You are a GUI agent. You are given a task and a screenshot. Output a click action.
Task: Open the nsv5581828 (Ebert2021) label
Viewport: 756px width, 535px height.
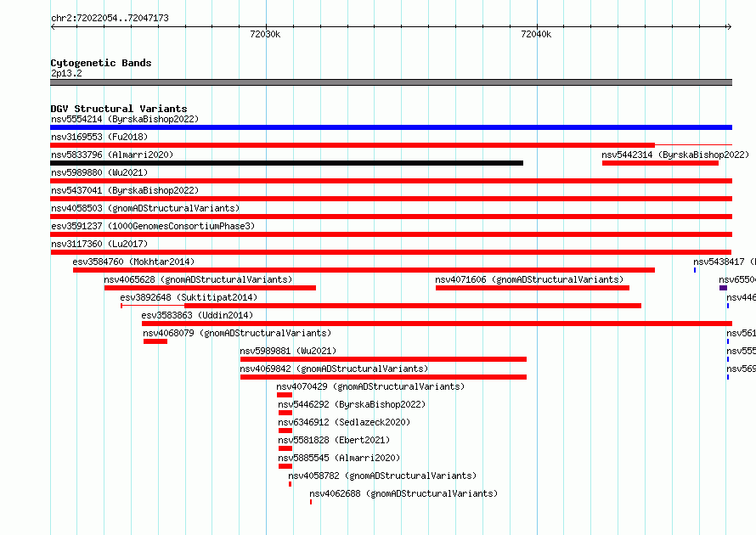pyautogui.click(x=334, y=440)
